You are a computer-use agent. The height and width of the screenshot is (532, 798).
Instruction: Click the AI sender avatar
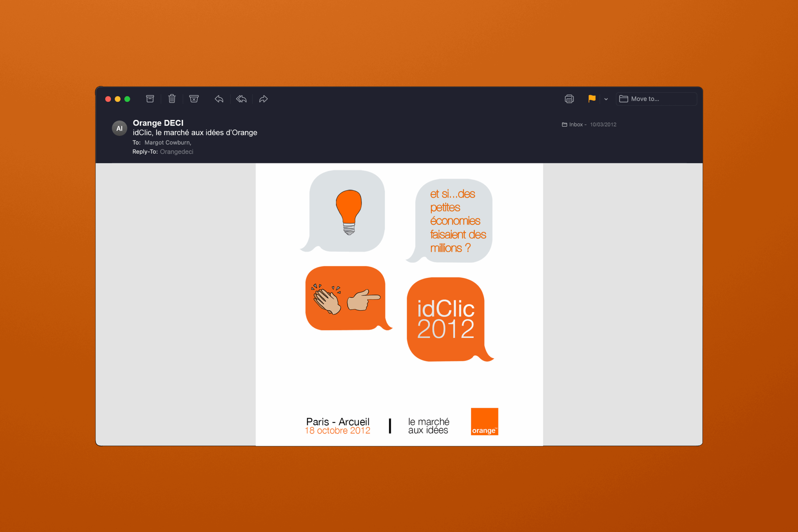119,128
